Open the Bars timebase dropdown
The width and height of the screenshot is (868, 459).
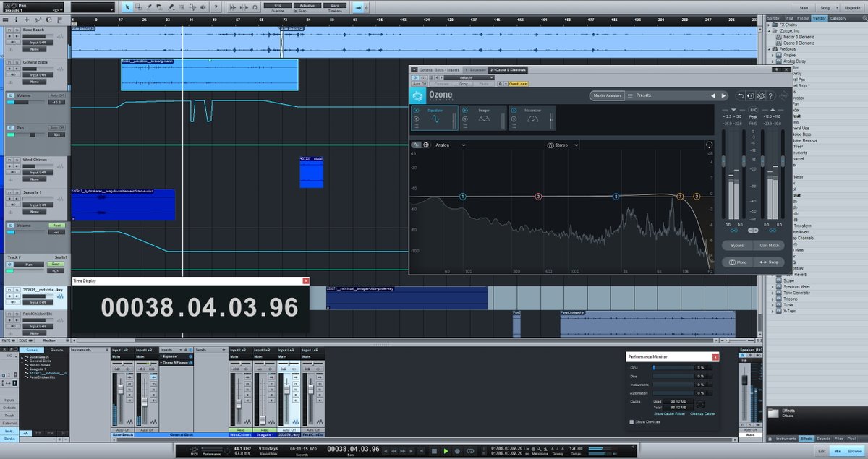[x=335, y=5]
